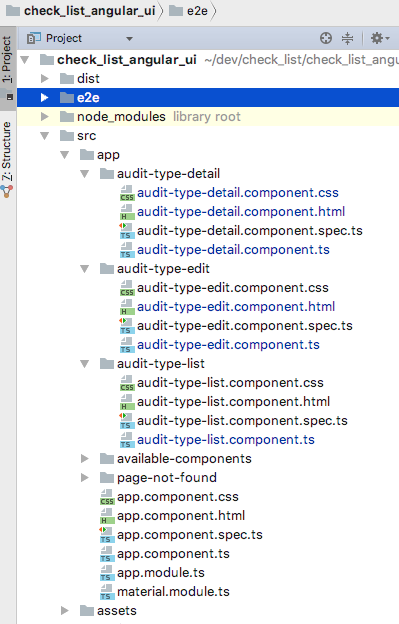Collapse the app folder arrow
Image resolution: width=399 pixels, height=624 pixels.
coord(65,155)
